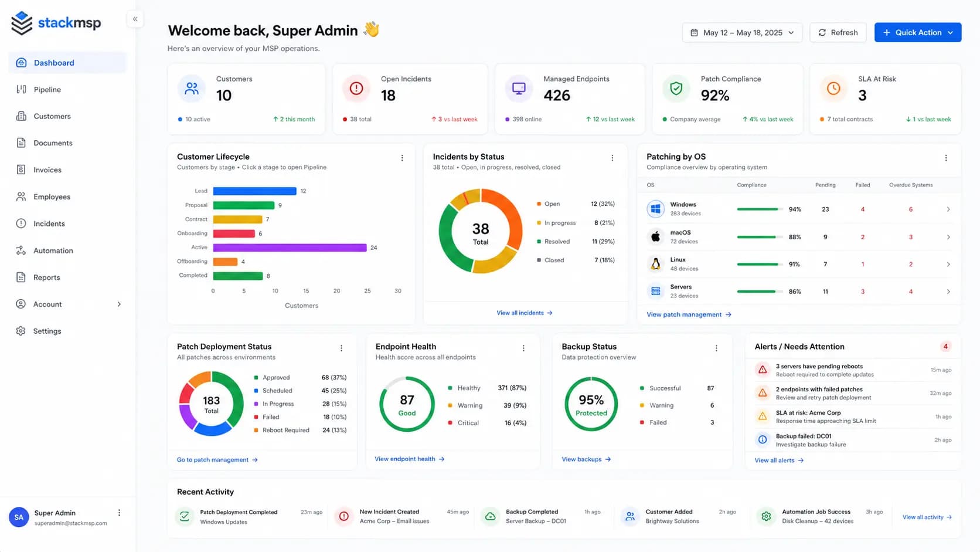The width and height of the screenshot is (980, 552).
Task: Click Patch Deployment Completed activity icon
Action: click(185, 516)
